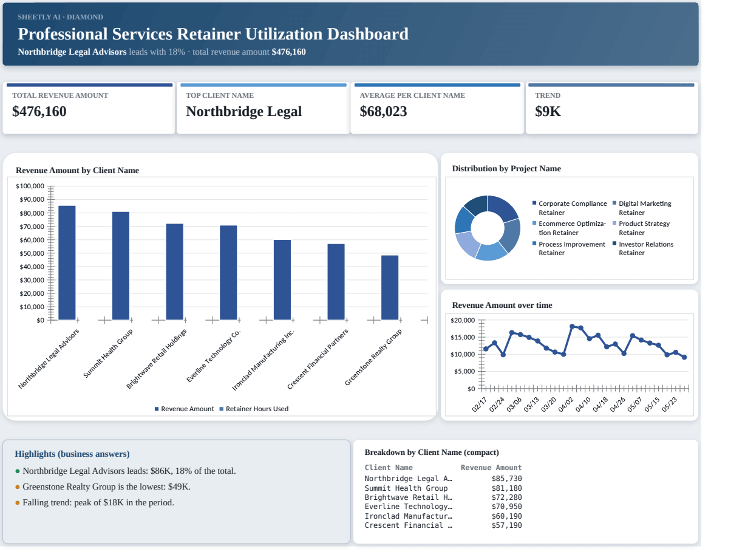Click the Revenue Amount by Client Name title

tap(77, 171)
